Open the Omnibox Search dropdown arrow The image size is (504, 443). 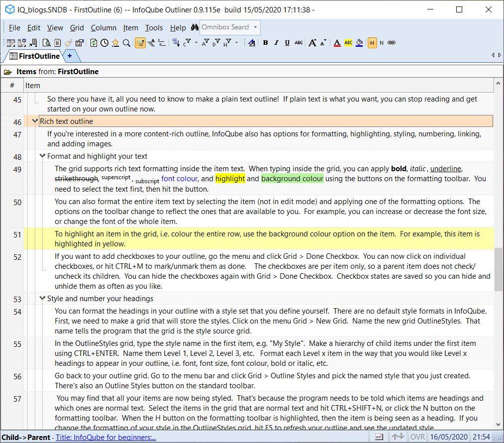[x=256, y=27]
